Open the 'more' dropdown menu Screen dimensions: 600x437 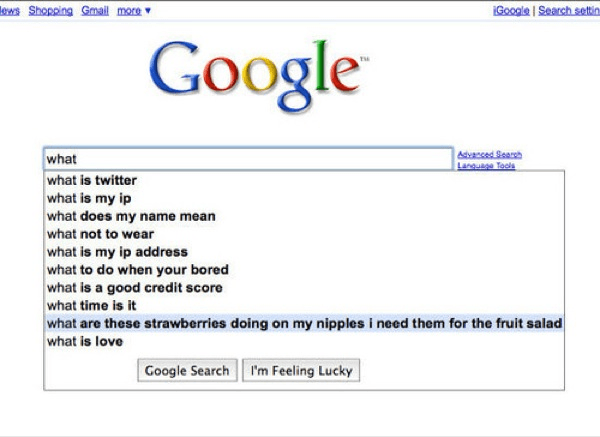click(x=134, y=11)
